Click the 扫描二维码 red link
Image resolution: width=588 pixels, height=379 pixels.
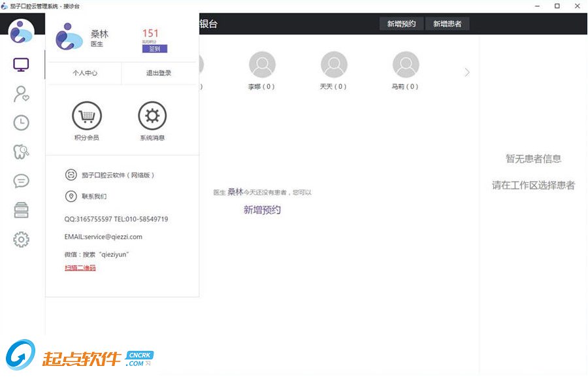(80, 267)
